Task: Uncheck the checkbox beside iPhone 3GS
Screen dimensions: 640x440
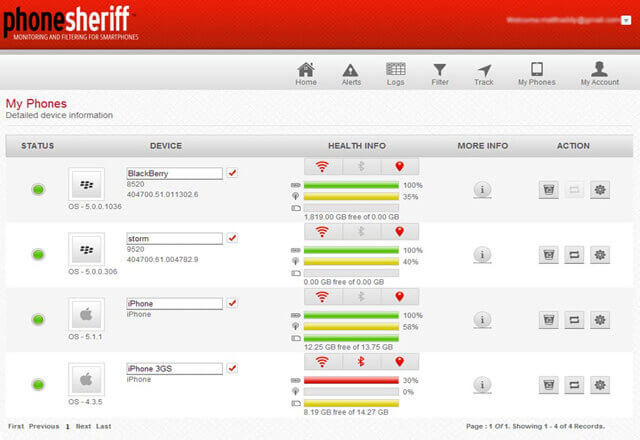Action: point(233,368)
